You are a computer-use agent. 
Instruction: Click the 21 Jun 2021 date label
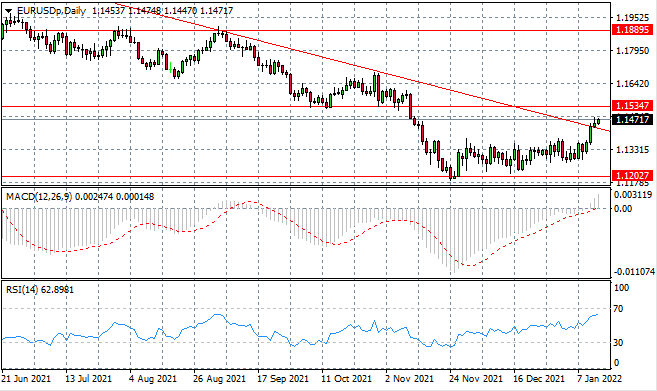(26, 378)
